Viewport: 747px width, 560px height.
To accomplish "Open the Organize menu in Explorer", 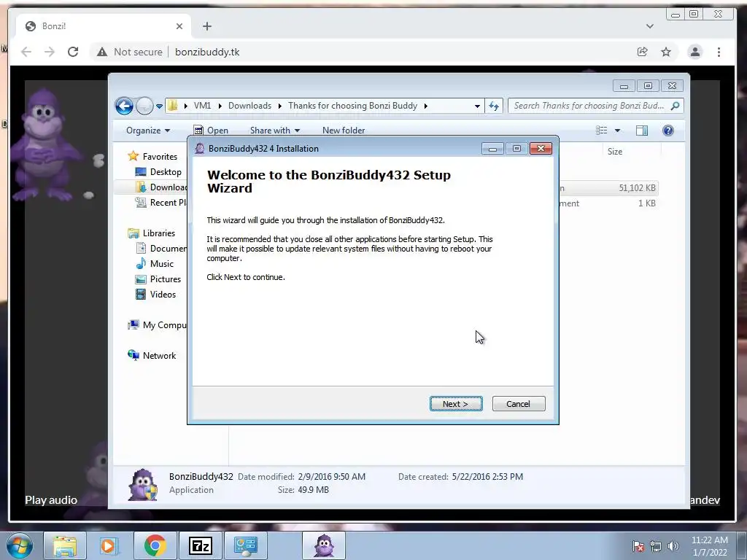I will 148,131.
